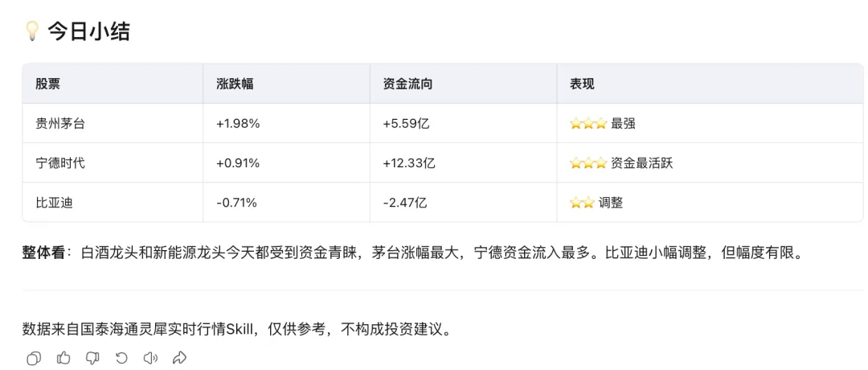Image resolution: width=868 pixels, height=370 pixels.
Task: Select the 贵州茅台 stock name cell
Action: [60, 123]
